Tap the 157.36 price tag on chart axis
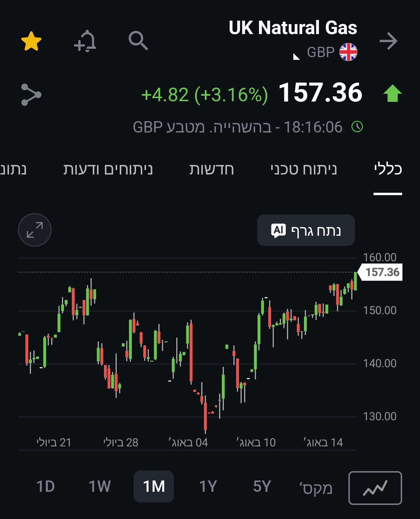Viewport: 420px width, 519px height. (380, 272)
